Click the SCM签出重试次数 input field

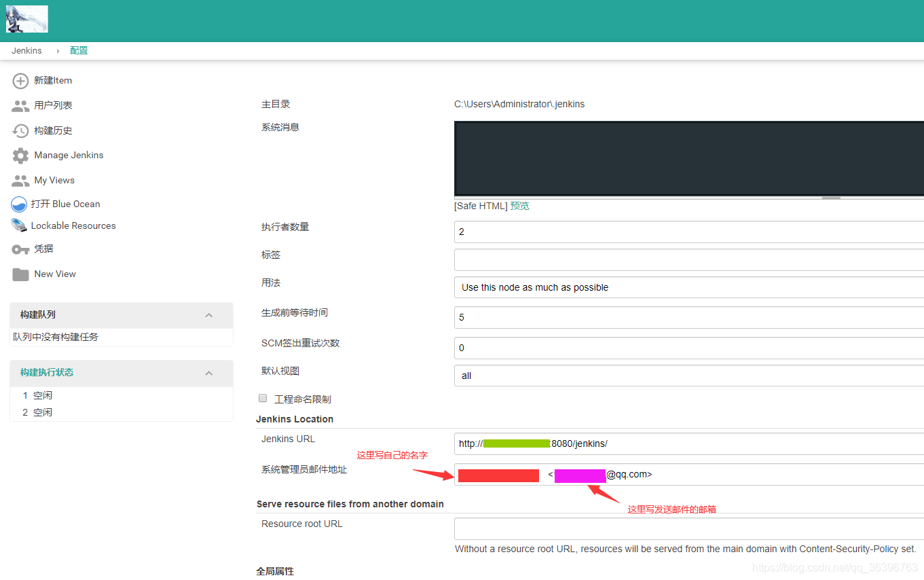689,348
